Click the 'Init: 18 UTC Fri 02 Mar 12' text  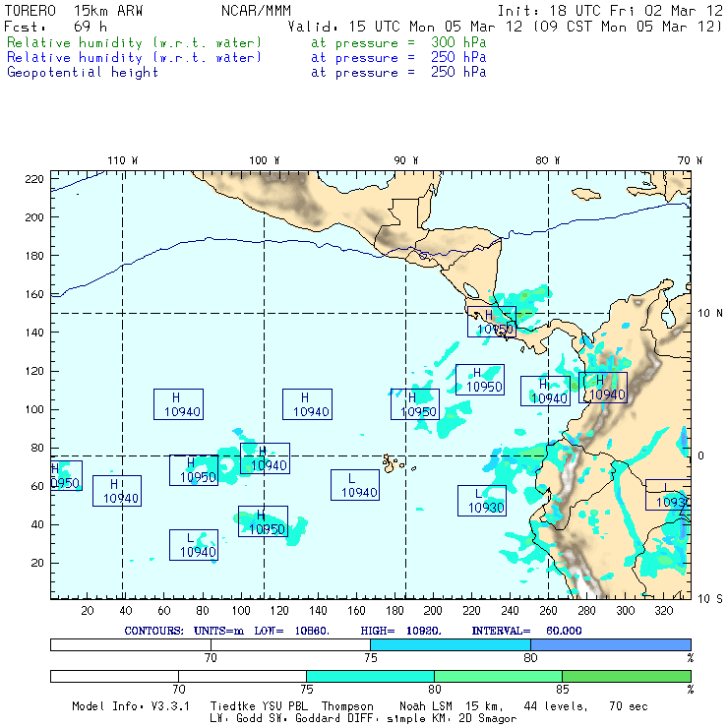click(610, 11)
